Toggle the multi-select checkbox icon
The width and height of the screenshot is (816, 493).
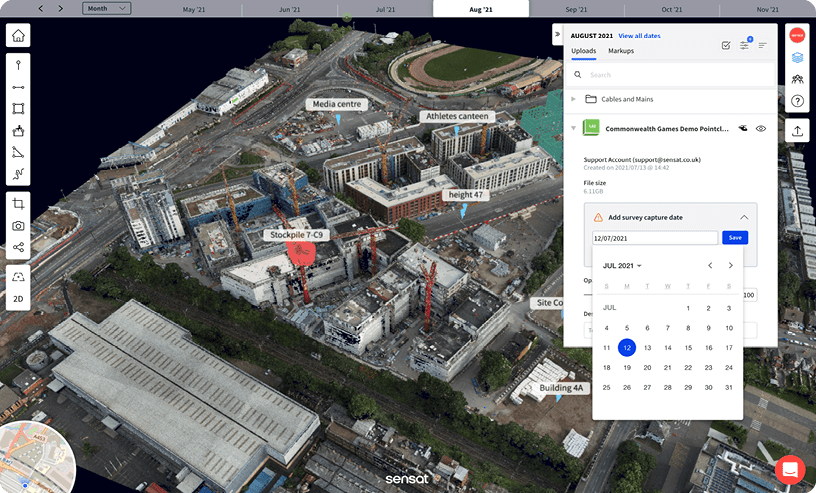tap(725, 45)
